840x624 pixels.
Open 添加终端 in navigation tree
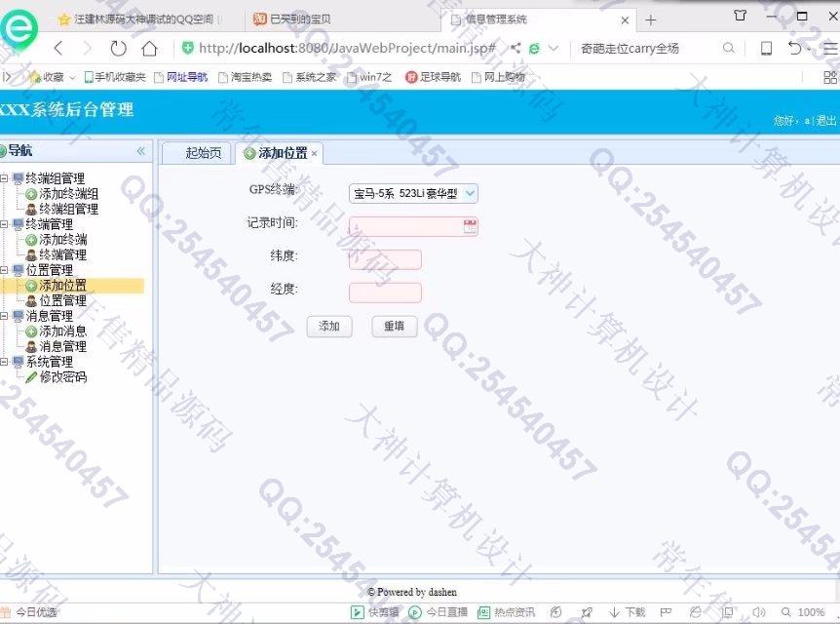click(x=57, y=240)
